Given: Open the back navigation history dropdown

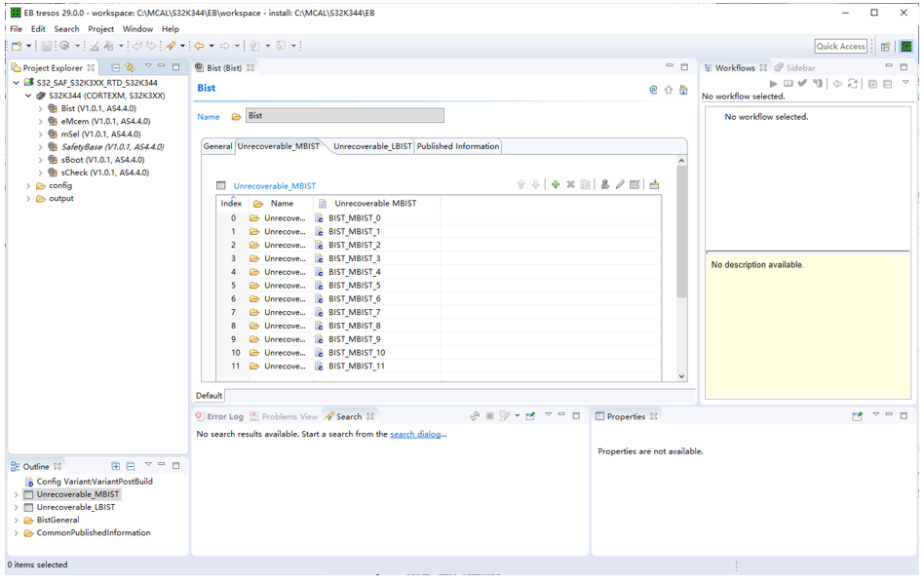Looking at the screenshot, I should tap(212, 46).
